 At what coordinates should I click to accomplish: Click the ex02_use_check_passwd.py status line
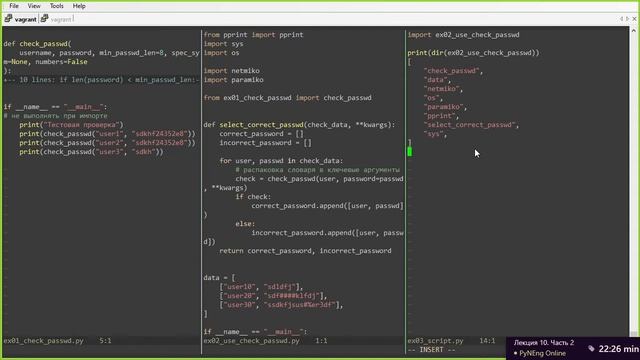click(x=303, y=341)
